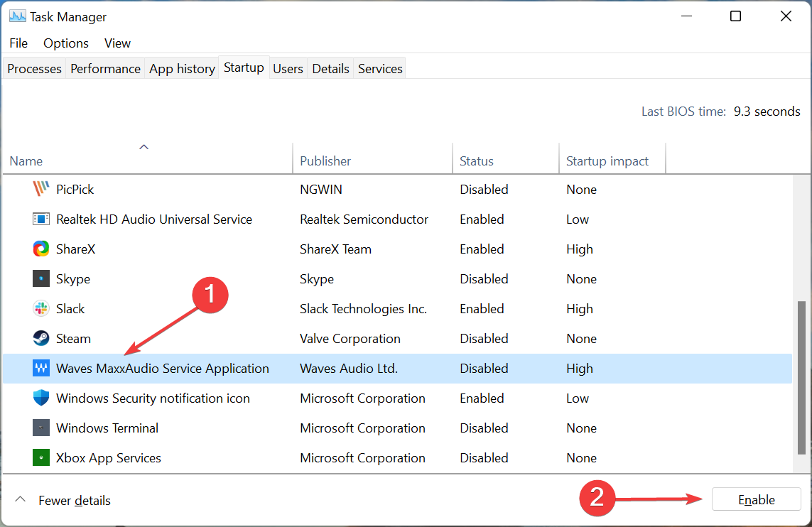Viewport: 812px width, 527px height.
Task: Switch to the Users tab
Action: tap(288, 68)
